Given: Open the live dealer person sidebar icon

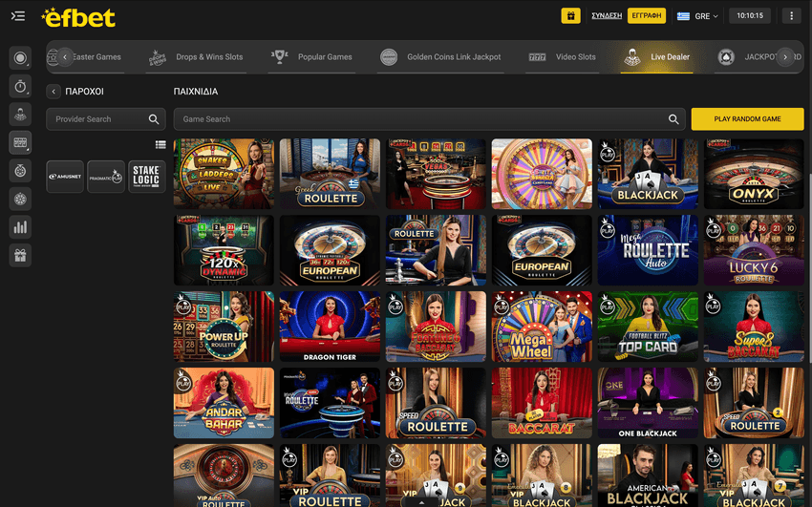Looking at the screenshot, I should [20, 115].
